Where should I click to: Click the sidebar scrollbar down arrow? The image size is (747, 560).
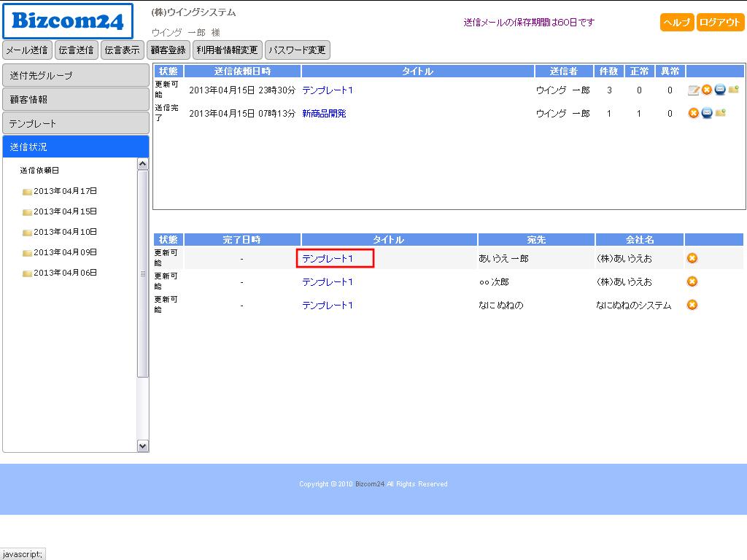pyautogui.click(x=143, y=446)
